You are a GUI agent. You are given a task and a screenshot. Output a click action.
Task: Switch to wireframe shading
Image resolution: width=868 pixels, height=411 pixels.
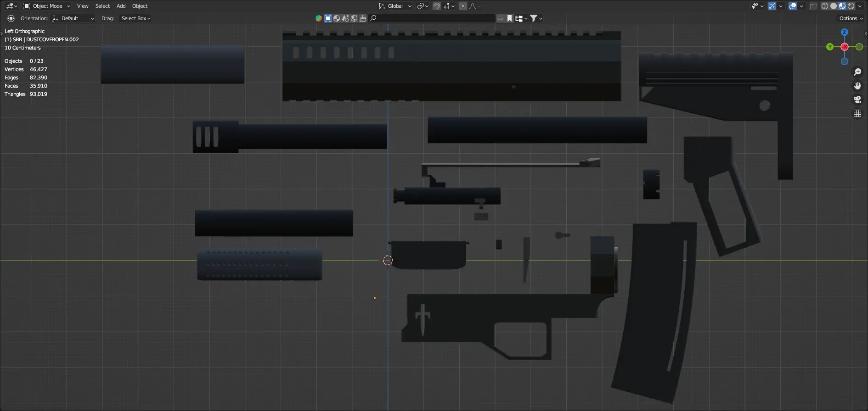(x=825, y=6)
